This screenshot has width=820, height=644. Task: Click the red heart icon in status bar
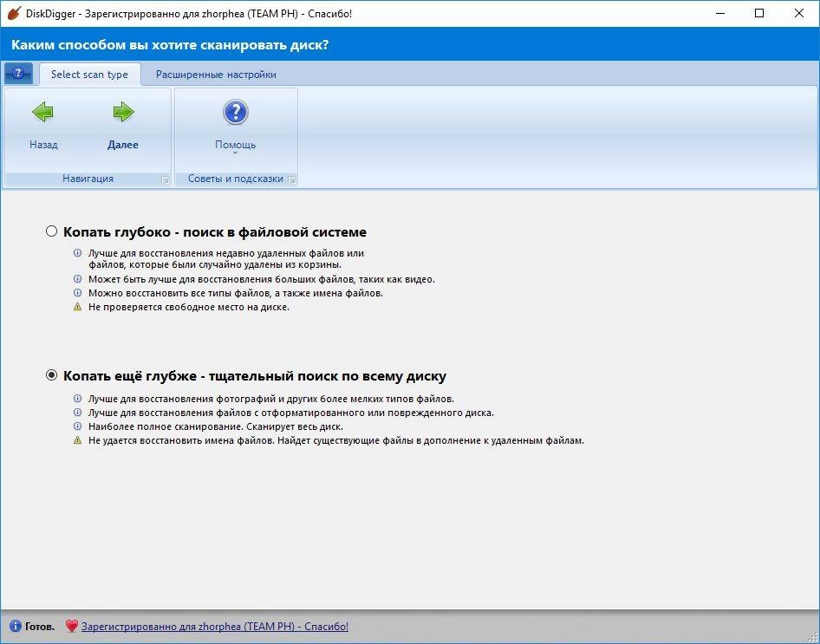coord(72,626)
